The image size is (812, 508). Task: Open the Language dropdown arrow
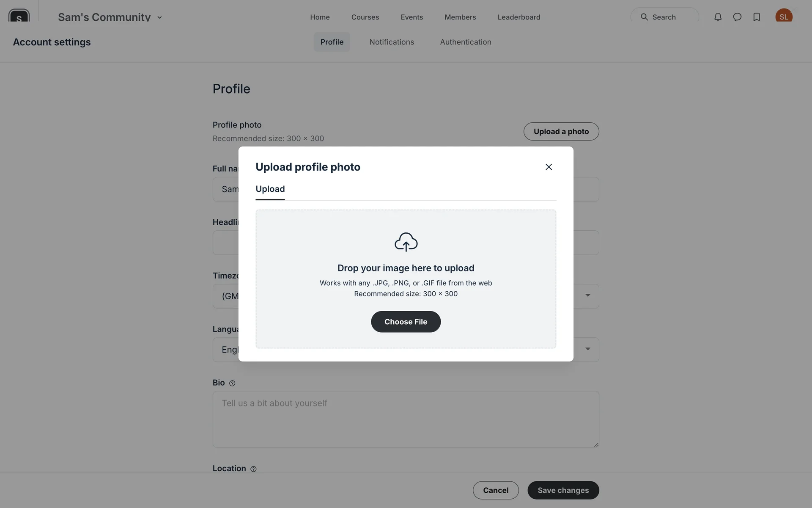point(587,349)
